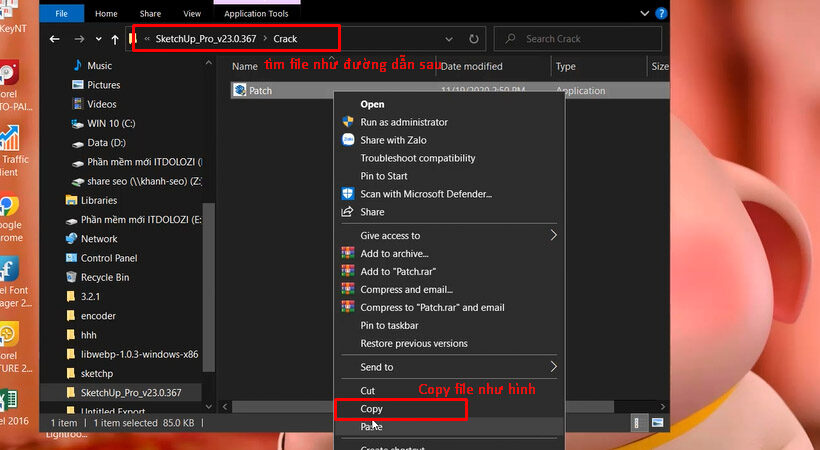820x450 pixels.
Task: Expand the Give access to submenu
Action: coord(553,236)
